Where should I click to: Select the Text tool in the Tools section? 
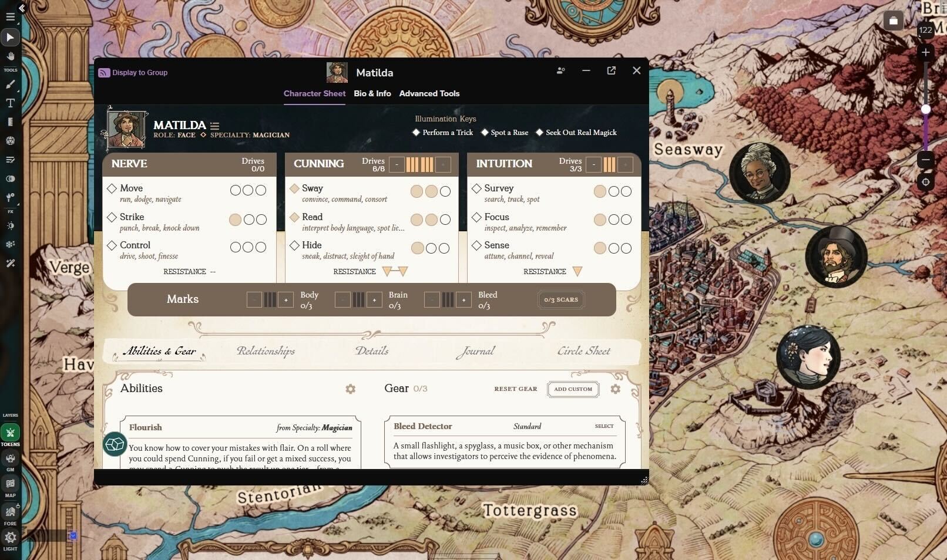(x=10, y=103)
